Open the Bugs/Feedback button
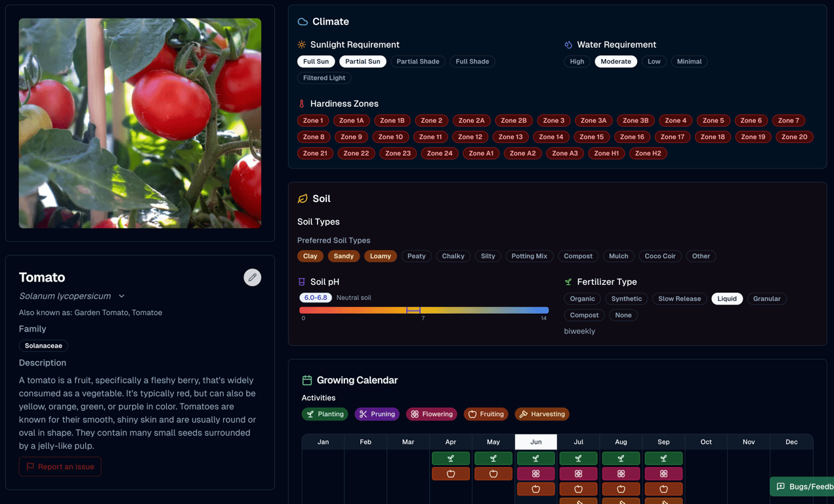834x504 pixels. point(803,487)
